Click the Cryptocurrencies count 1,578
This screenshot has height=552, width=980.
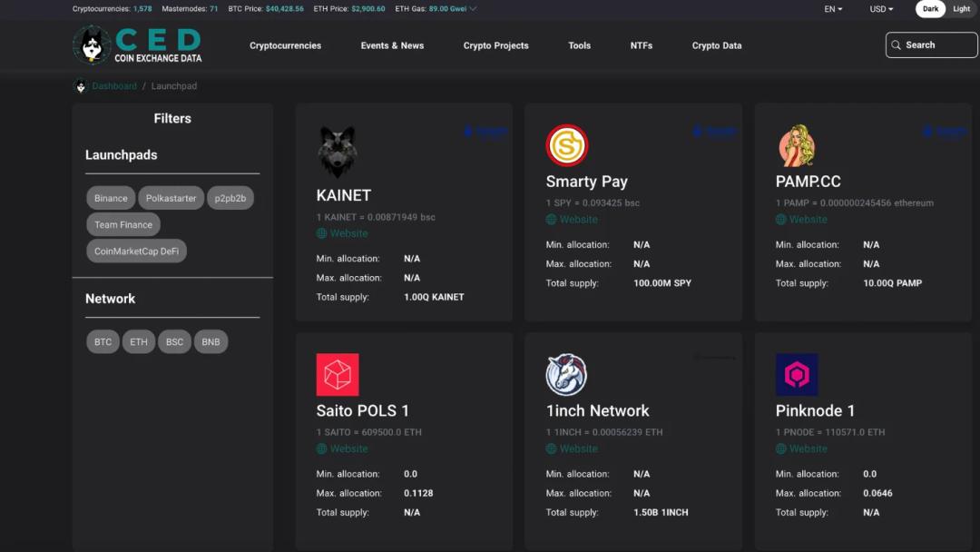142,9
